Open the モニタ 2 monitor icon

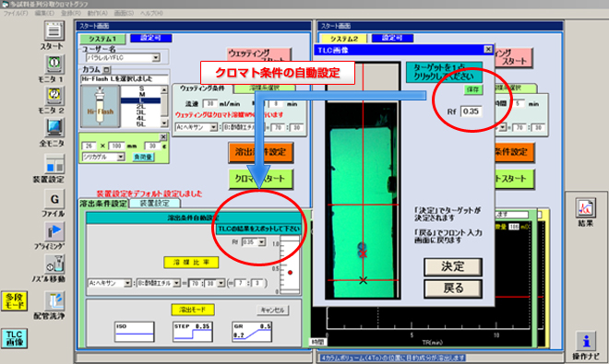coord(54,96)
